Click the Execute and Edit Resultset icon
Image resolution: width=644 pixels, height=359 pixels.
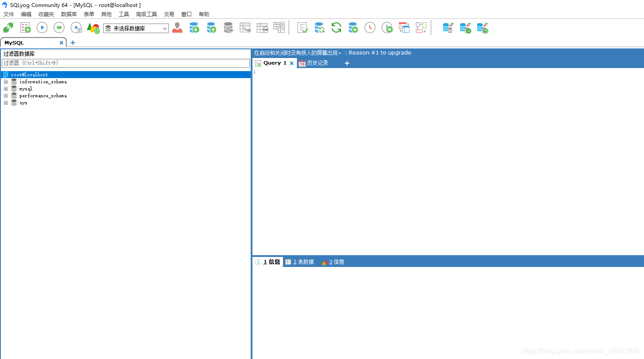tap(76, 28)
